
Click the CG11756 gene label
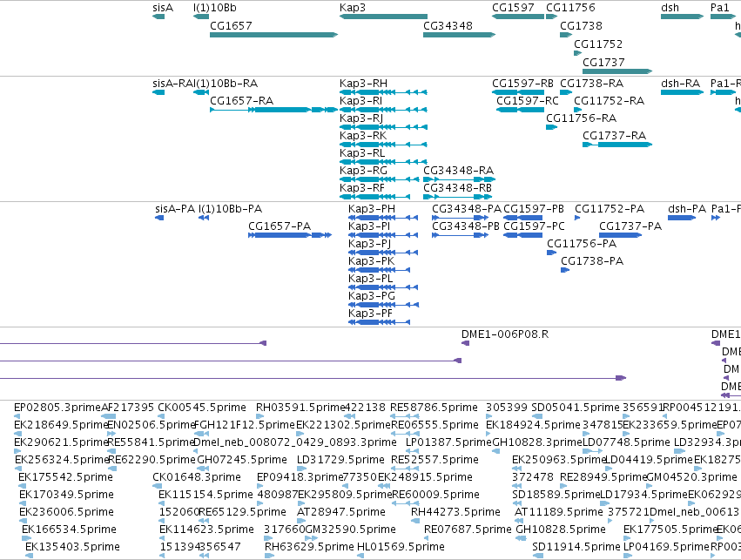pos(571,8)
